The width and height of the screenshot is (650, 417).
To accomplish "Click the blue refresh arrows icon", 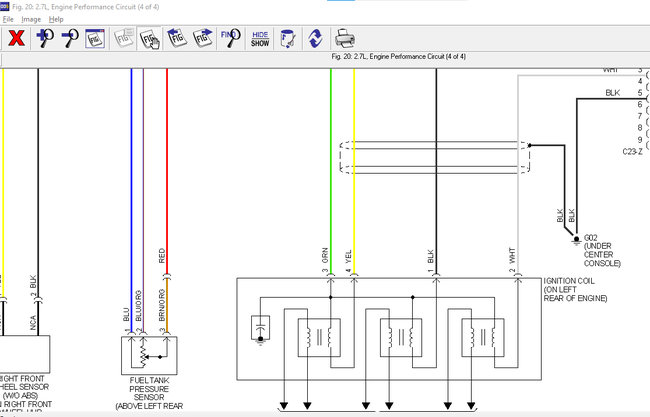I will [x=315, y=39].
